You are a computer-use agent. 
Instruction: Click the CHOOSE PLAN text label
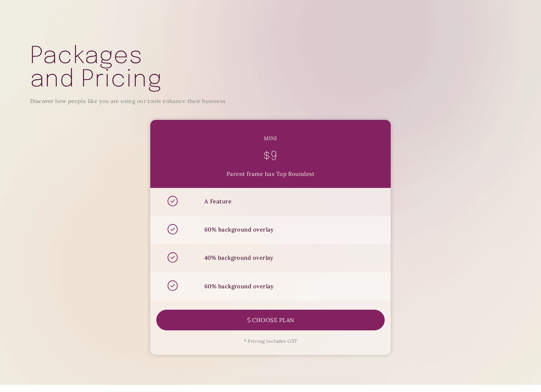(x=273, y=320)
